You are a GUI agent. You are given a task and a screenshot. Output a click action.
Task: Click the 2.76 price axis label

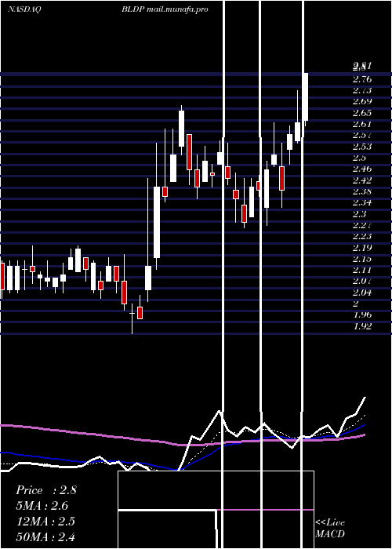click(x=362, y=79)
